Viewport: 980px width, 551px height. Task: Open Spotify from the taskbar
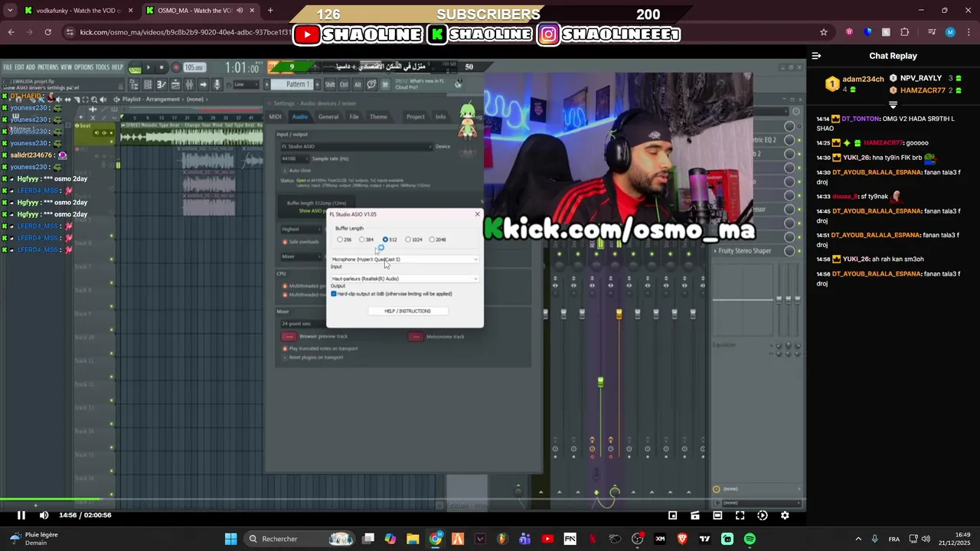750,539
